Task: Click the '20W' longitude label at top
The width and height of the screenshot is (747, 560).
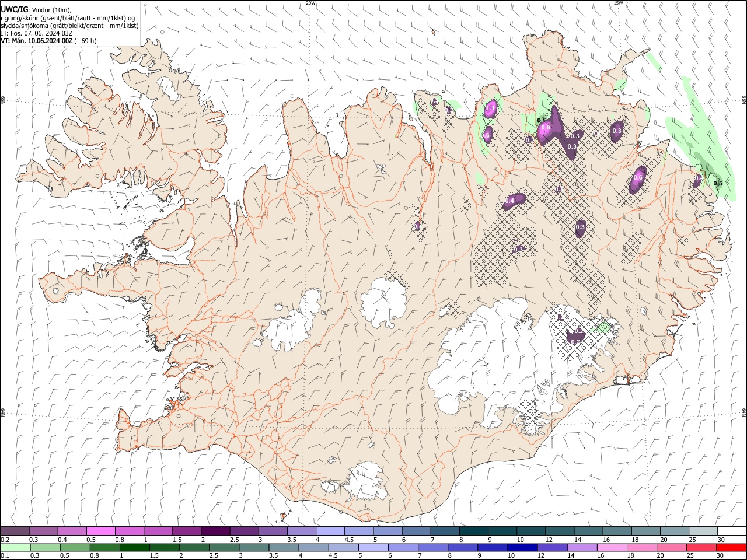Action: (x=310, y=3)
